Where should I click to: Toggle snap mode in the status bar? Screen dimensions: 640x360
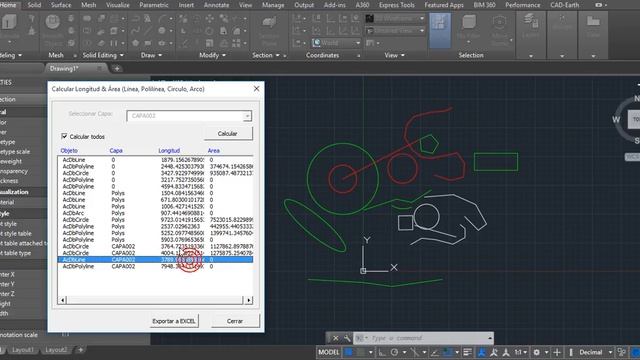pyautogui.click(x=361, y=352)
